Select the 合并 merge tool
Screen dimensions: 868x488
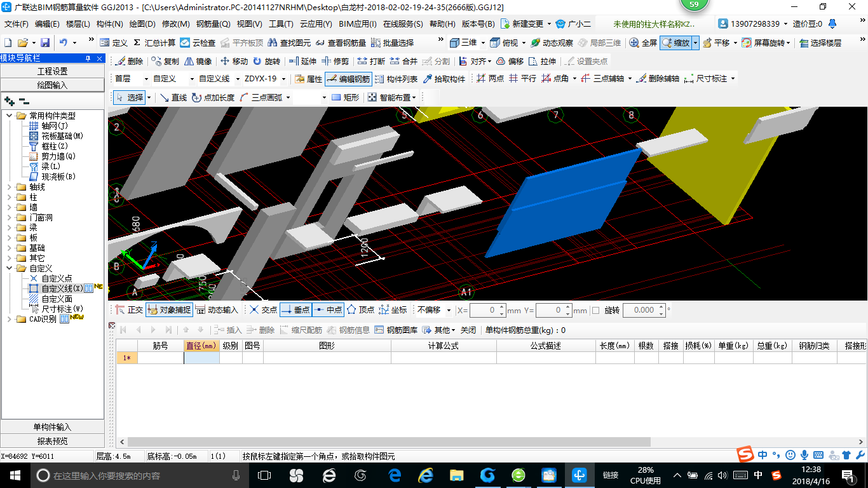(x=403, y=61)
